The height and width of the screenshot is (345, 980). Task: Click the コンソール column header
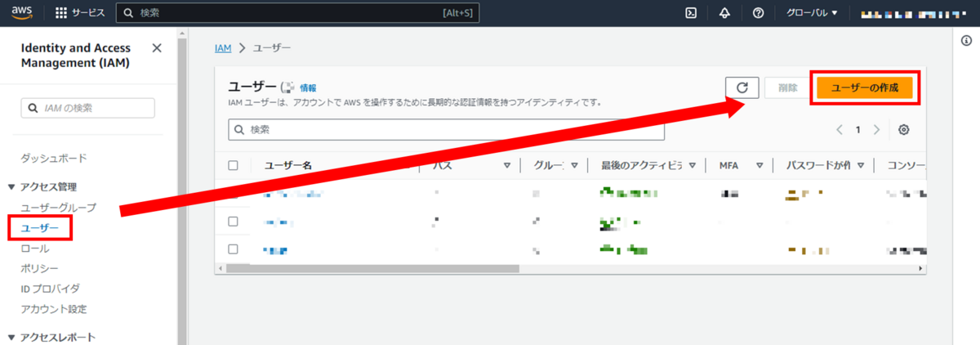click(x=906, y=165)
